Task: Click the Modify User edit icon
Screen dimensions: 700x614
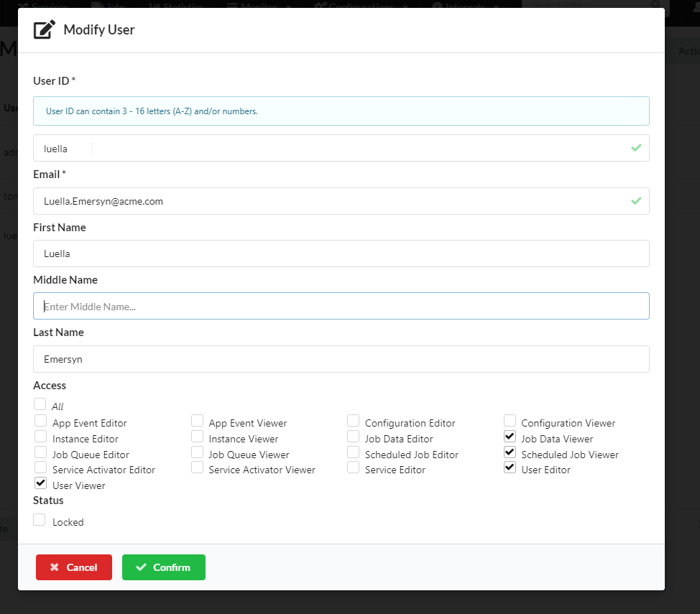Action: (x=45, y=29)
